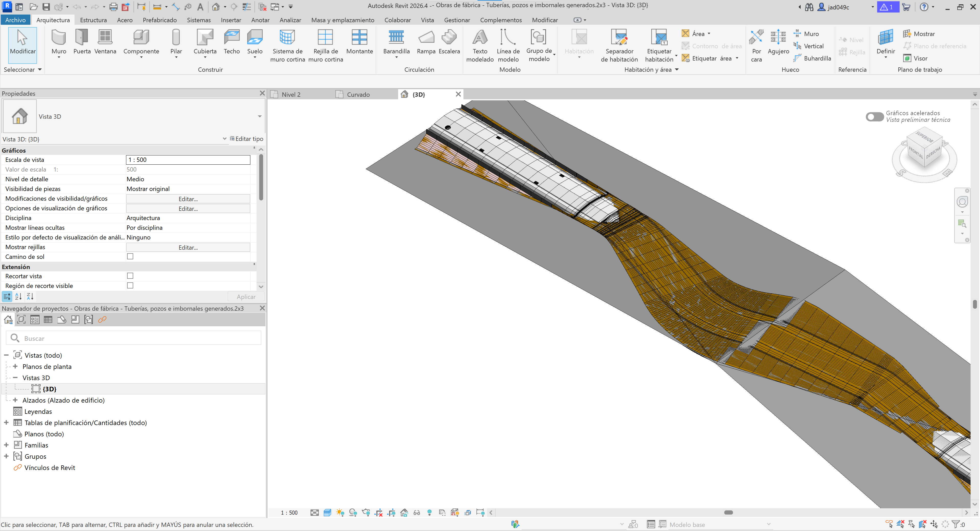Image resolution: width=980 pixels, height=531 pixels.
Task: Open the Escala de vista dropdown arrow
Action: (x=246, y=160)
